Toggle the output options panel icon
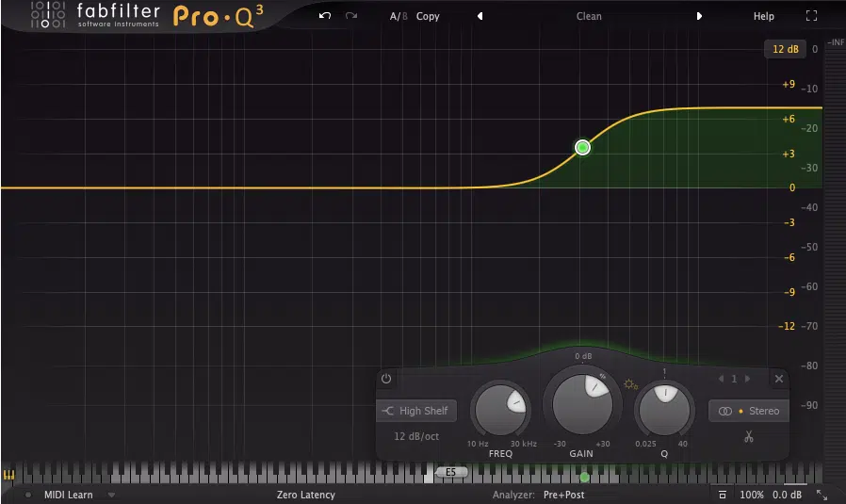This screenshot has height=504, width=846. (723, 495)
